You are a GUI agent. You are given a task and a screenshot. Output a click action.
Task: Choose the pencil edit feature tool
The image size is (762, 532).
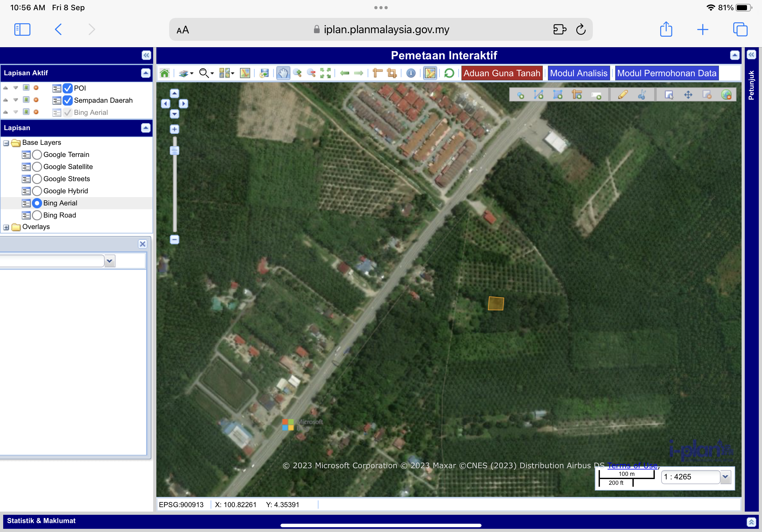[x=623, y=95]
